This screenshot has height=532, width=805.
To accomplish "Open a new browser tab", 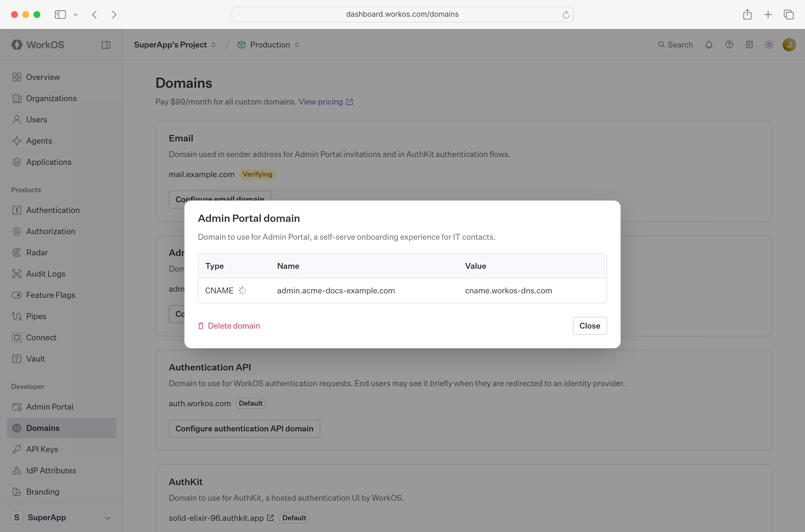I will [768, 15].
